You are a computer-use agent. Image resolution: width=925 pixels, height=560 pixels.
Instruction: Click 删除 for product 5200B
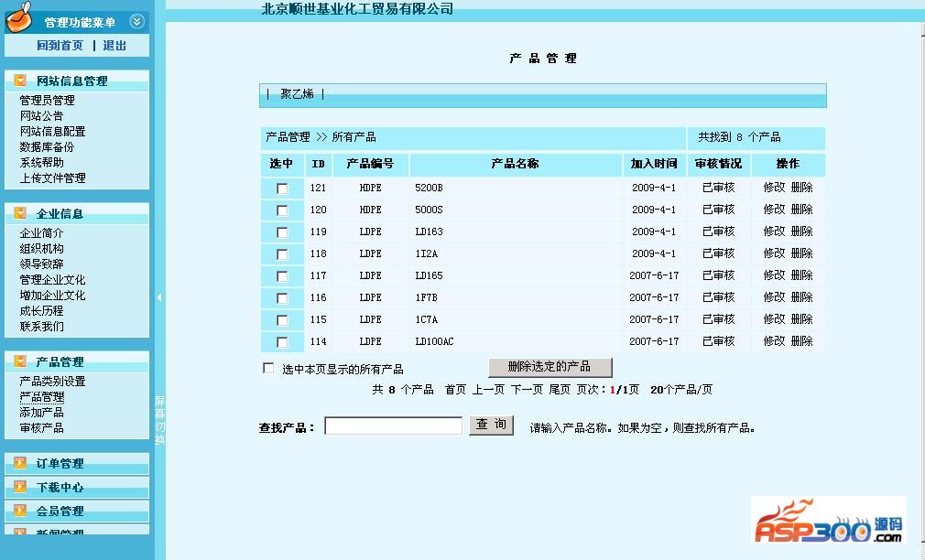coord(801,188)
